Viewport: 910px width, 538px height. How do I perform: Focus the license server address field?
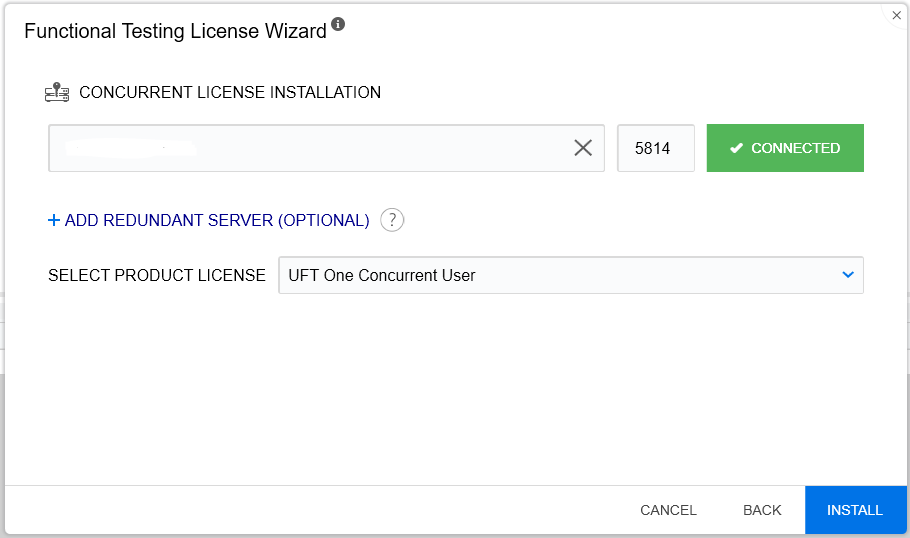coord(310,148)
